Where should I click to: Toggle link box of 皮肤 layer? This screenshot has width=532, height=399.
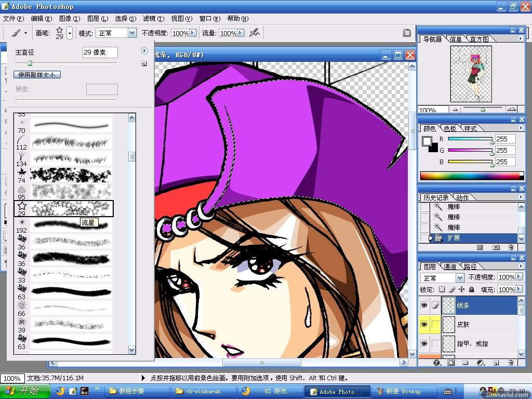point(436,325)
